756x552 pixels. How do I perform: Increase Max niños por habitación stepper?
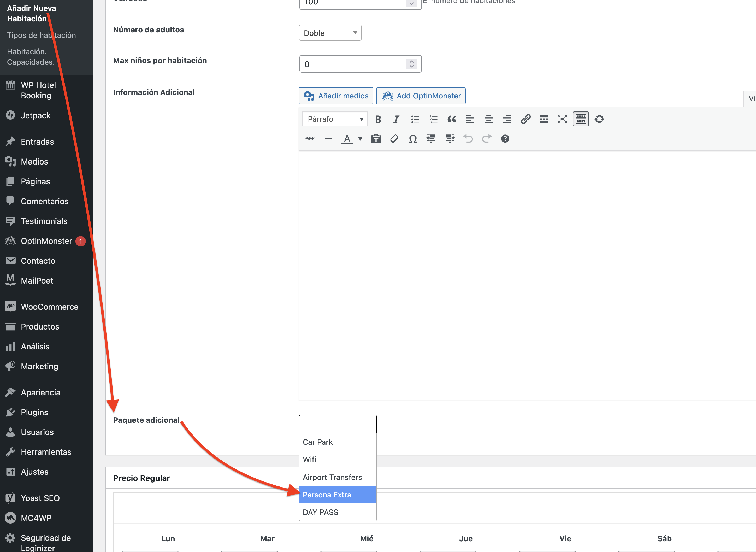(x=412, y=61)
